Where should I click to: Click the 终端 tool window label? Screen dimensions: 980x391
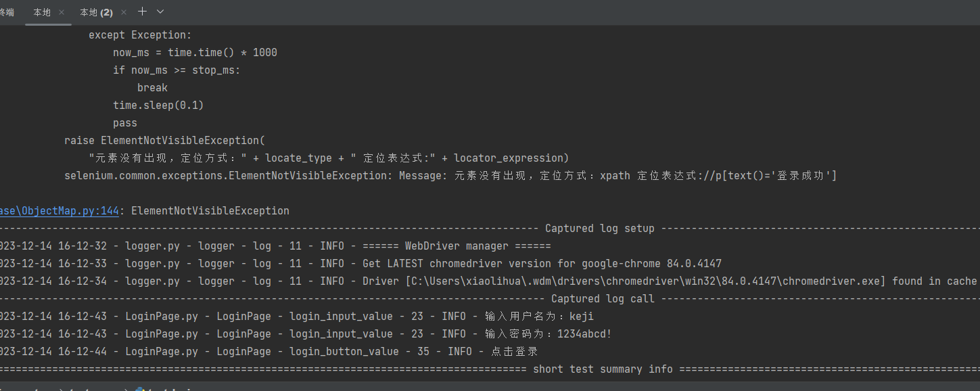coord(7,12)
